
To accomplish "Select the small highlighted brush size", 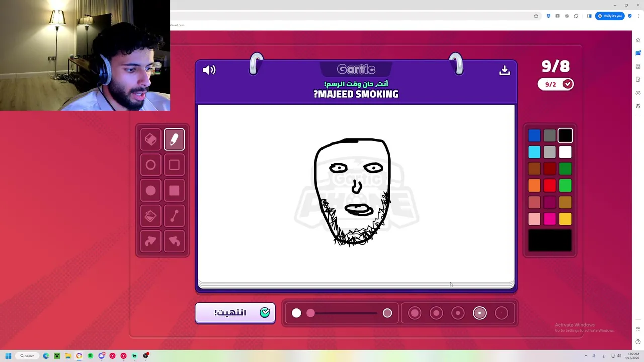I will pos(479,313).
